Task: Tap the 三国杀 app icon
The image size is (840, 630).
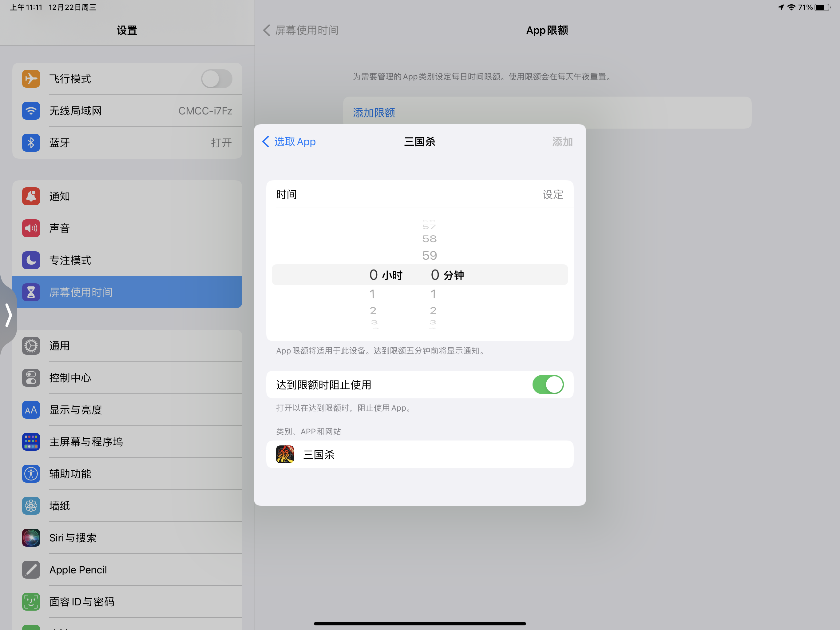Action: pos(285,454)
